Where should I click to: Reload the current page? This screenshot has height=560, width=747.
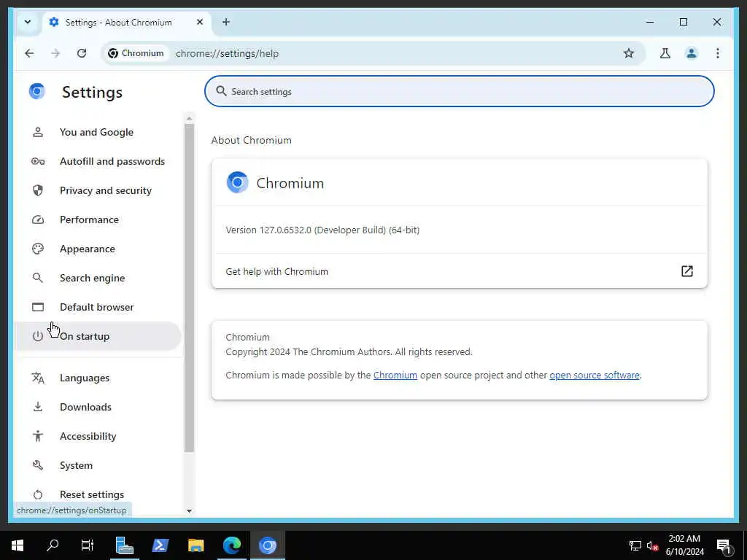tap(82, 53)
